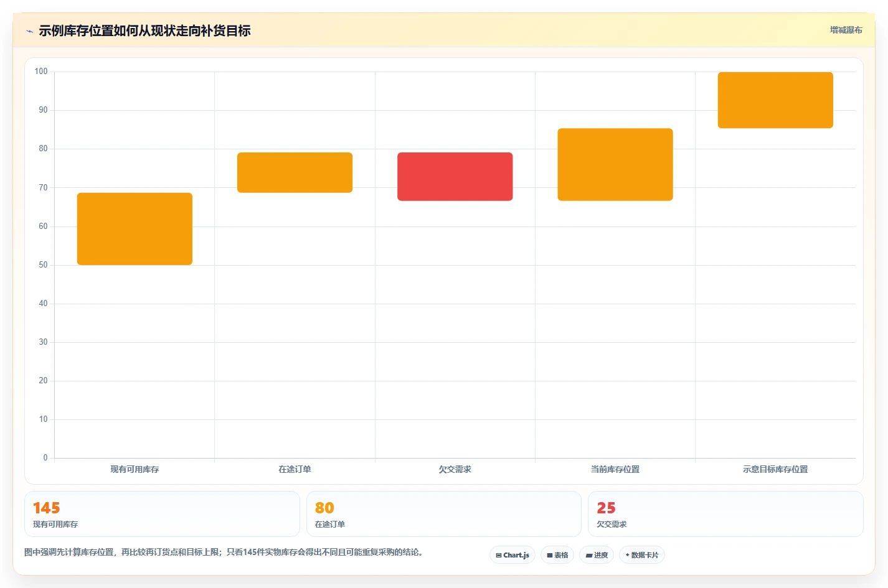This screenshot has width=888, height=588.
Task: Click the lightning icon beside the title
Action: tap(29, 31)
